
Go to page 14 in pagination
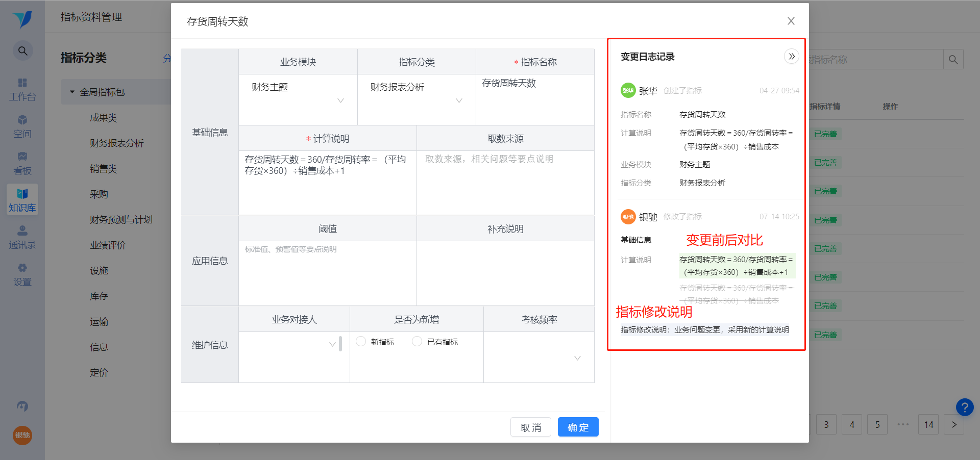click(928, 424)
